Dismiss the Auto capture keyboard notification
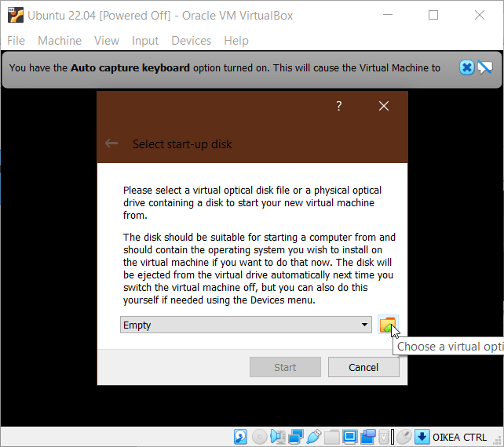The image size is (504, 447). pos(467,67)
